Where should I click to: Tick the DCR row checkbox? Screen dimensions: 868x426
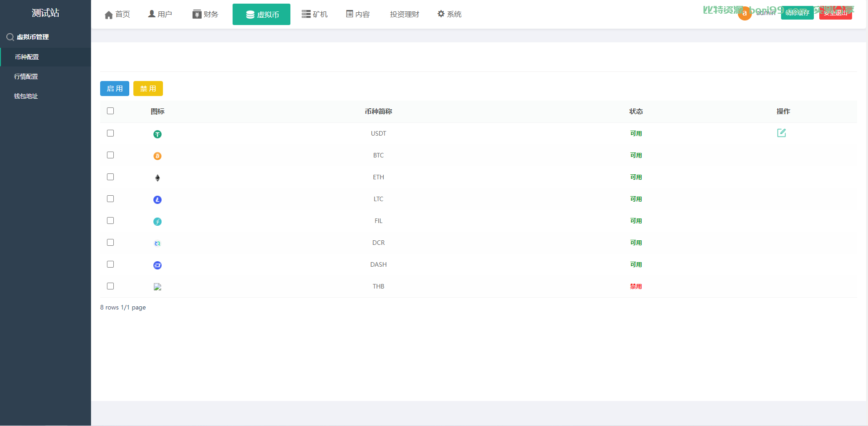[x=110, y=242]
